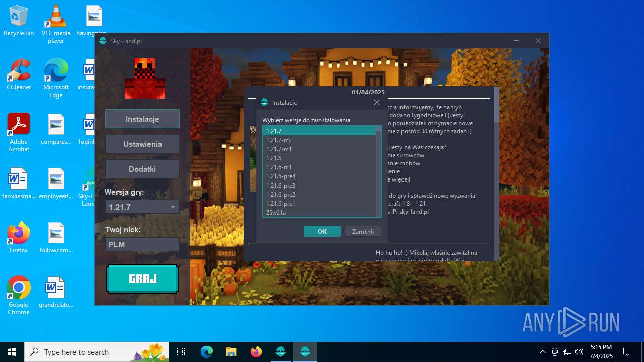644x362 pixels.
Task: Open Recycle Bin on desktop
Action: (x=19, y=21)
